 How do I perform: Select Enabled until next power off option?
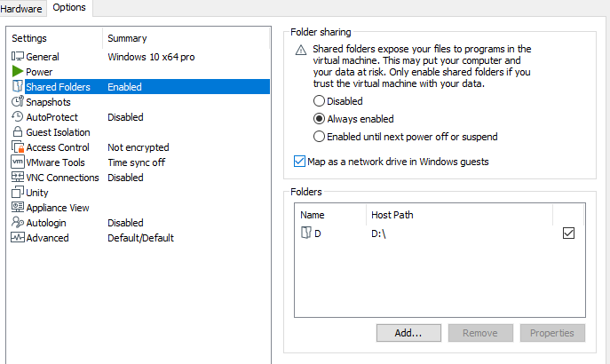click(x=320, y=137)
